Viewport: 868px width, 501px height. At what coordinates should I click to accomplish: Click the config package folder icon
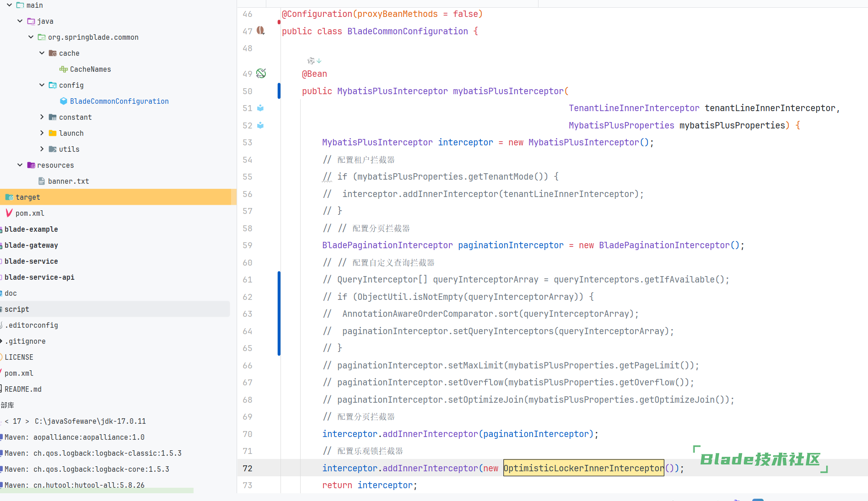[53, 85]
